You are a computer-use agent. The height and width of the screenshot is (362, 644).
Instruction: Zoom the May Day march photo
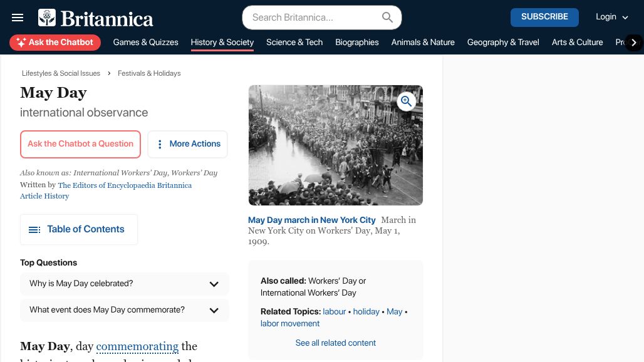[407, 101]
